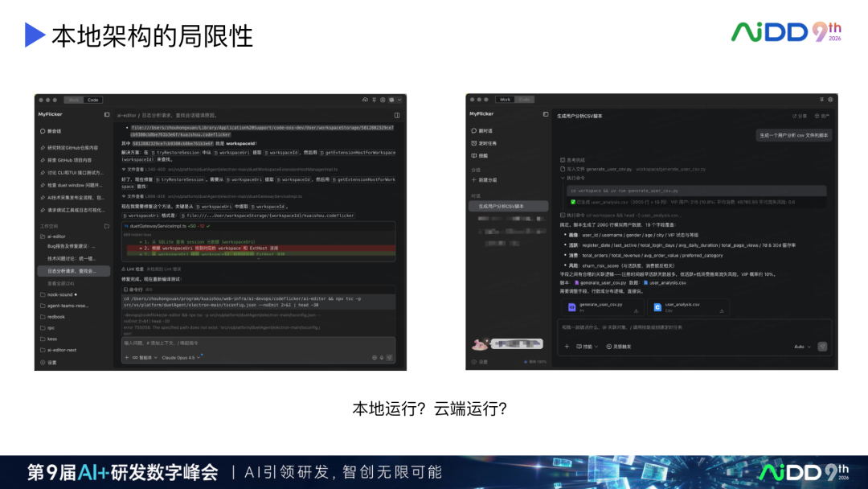
Task: Open account icon in right window title bar
Action: click(830, 99)
